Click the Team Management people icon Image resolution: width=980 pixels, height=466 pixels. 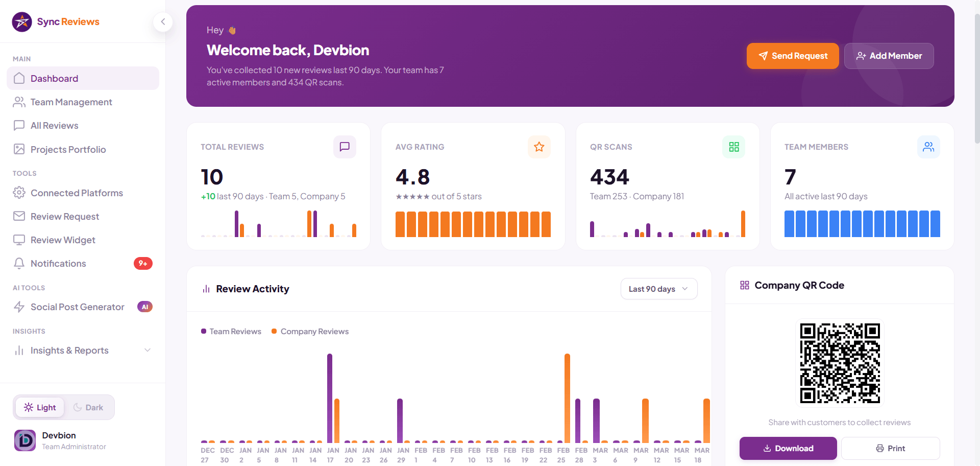19,102
